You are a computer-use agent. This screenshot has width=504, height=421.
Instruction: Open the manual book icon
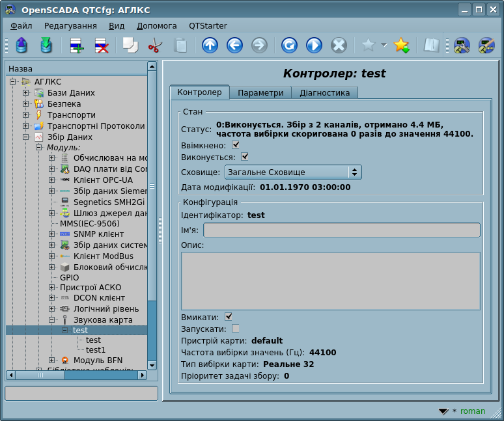pyautogui.click(x=431, y=46)
